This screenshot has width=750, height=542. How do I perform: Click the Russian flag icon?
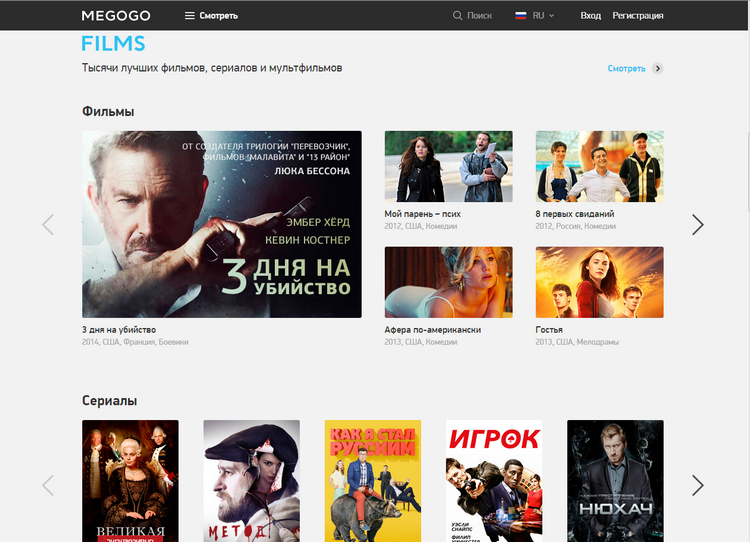click(520, 16)
